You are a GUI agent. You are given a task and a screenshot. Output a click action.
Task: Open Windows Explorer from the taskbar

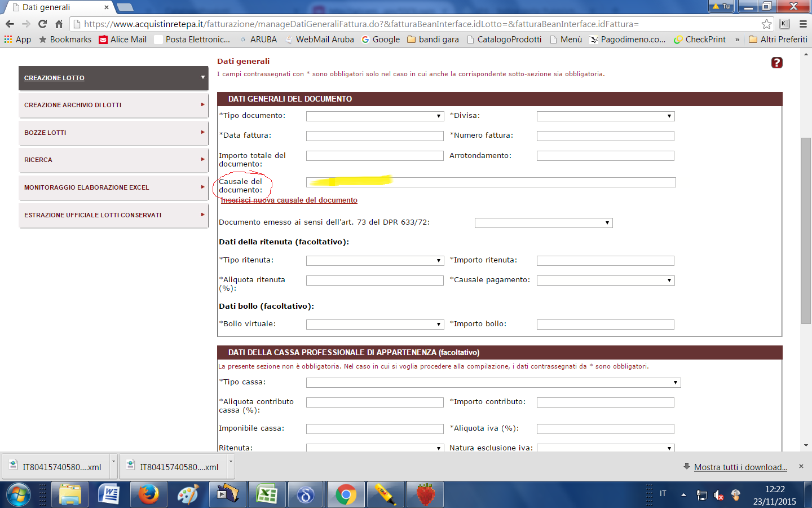point(70,495)
